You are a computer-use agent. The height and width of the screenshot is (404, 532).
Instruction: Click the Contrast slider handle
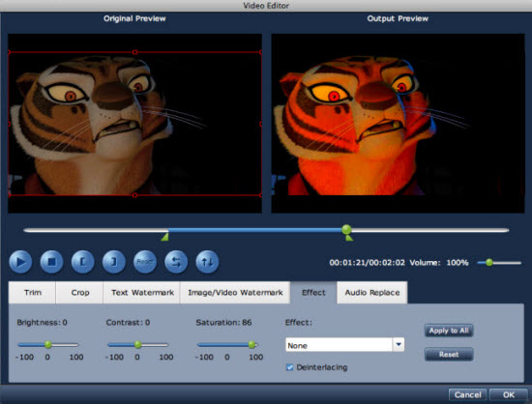137,345
